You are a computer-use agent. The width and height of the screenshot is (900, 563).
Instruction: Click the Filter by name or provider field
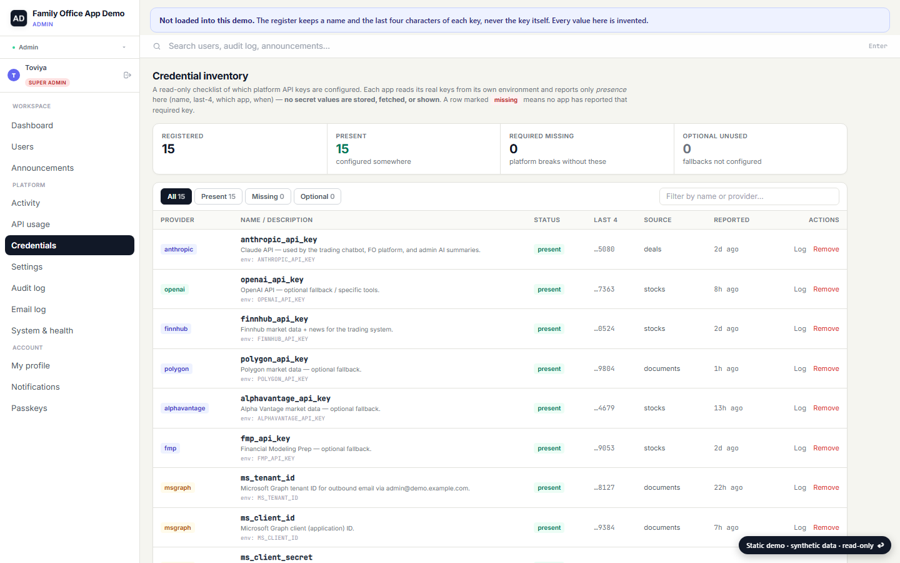click(x=749, y=196)
